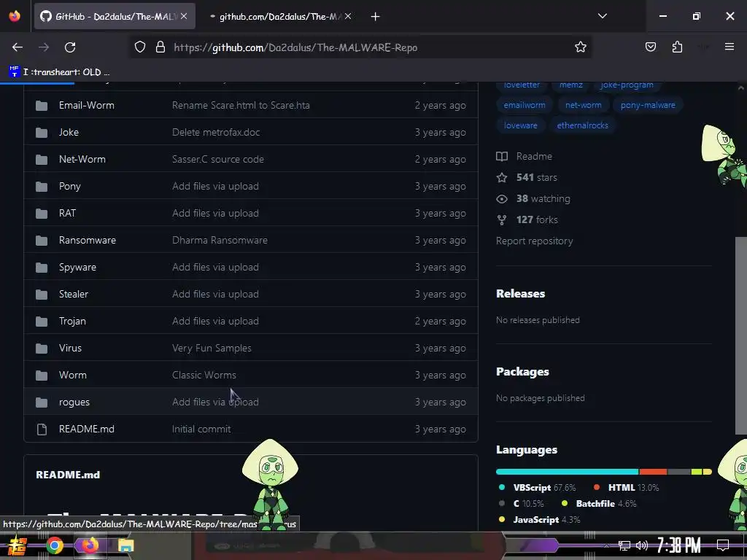The width and height of the screenshot is (747, 560).
Task: Switch to GitHub - Da2dalus/The-MALWARE tab
Action: (x=115, y=17)
